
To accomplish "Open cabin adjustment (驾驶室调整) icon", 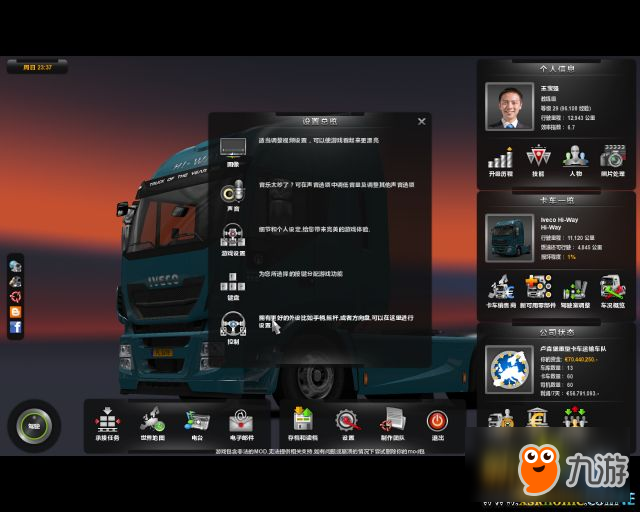I will coord(576,288).
